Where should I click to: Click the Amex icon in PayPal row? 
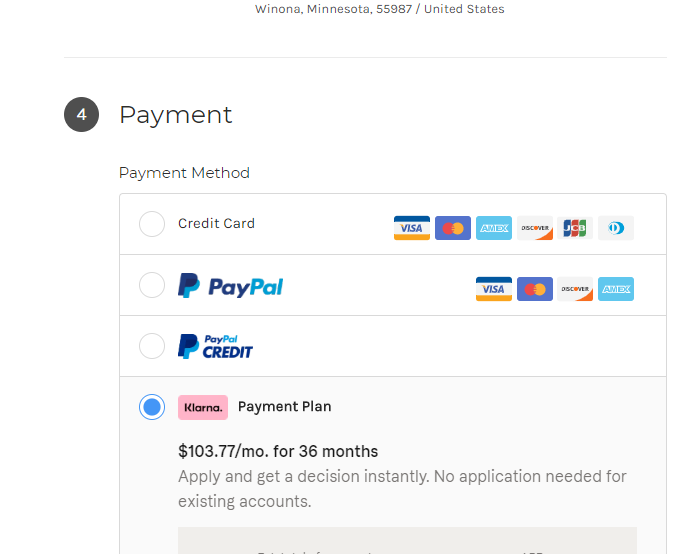[616, 289]
